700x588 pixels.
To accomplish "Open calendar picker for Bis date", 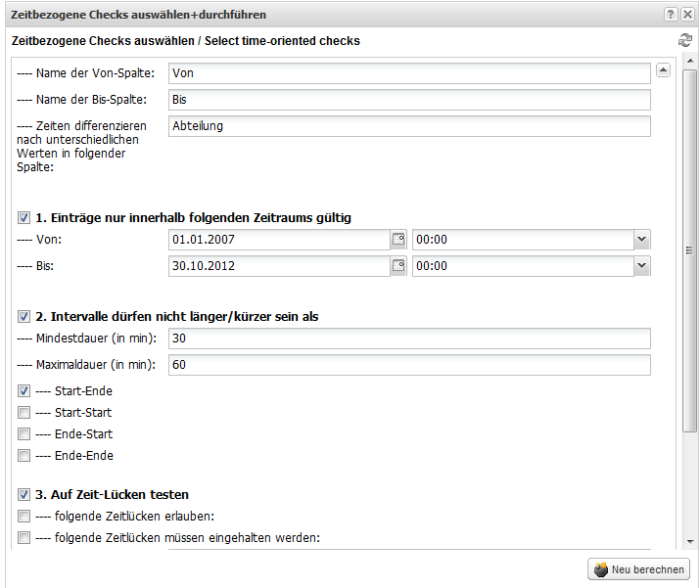I will point(398,266).
